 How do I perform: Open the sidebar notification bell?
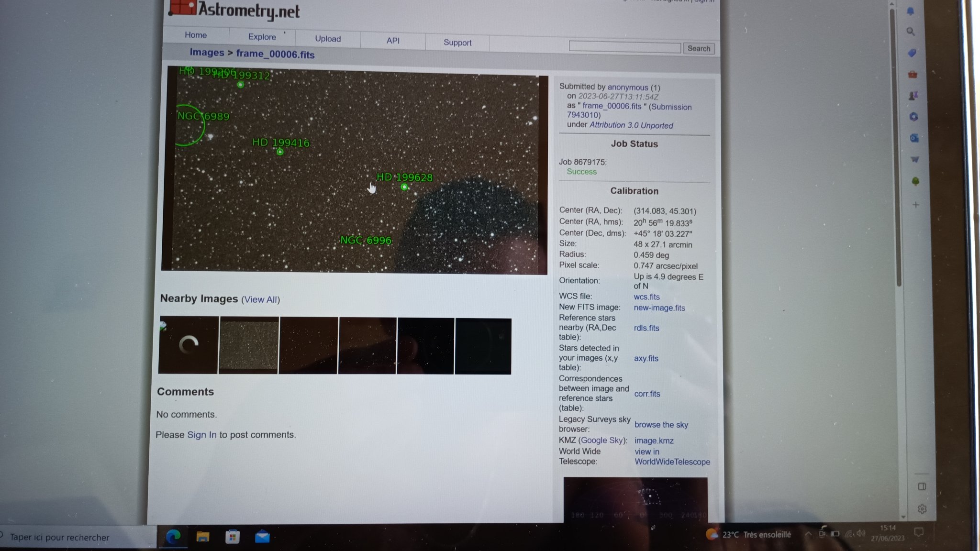tap(910, 11)
